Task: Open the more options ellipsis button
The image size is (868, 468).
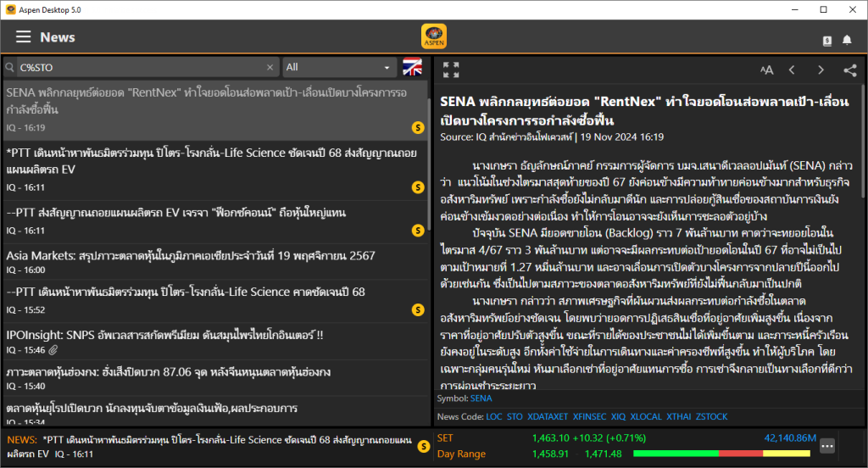Action: coord(827,446)
